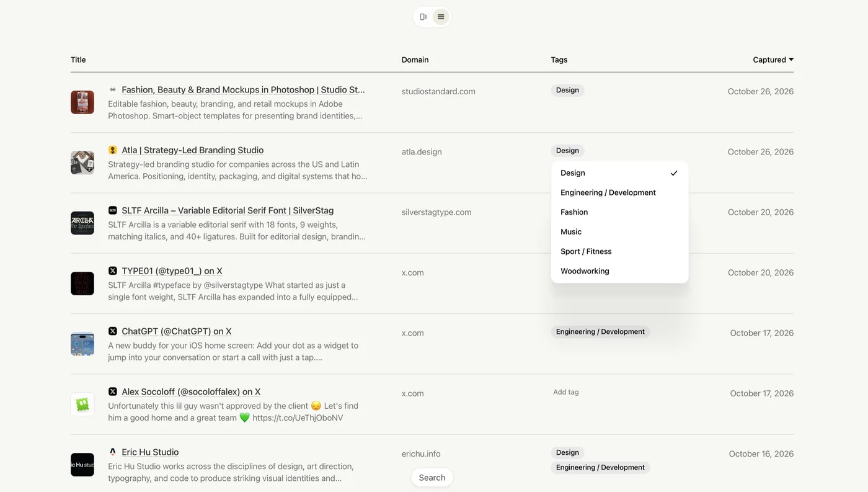This screenshot has height=492, width=868.
Task: Choose Fashion in the tag menu
Action: 619,212
